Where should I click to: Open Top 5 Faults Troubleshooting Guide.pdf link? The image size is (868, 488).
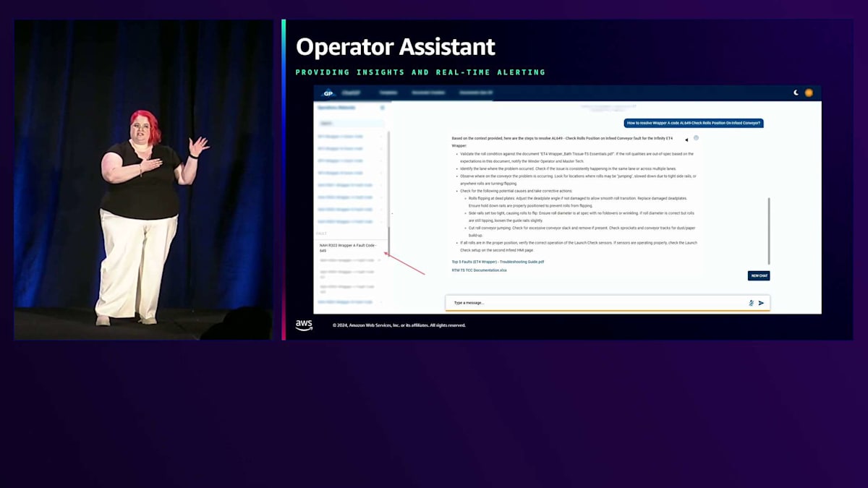pyautogui.click(x=498, y=262)
